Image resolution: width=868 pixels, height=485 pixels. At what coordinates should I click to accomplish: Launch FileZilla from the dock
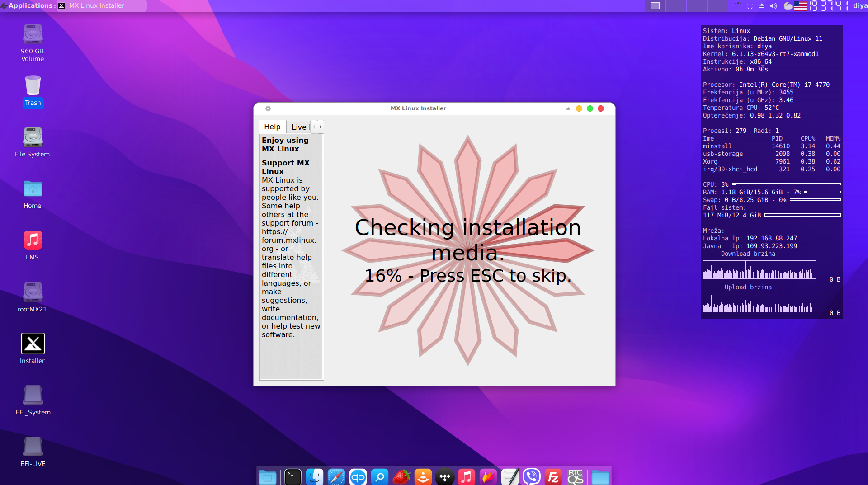tap(553, 477)
